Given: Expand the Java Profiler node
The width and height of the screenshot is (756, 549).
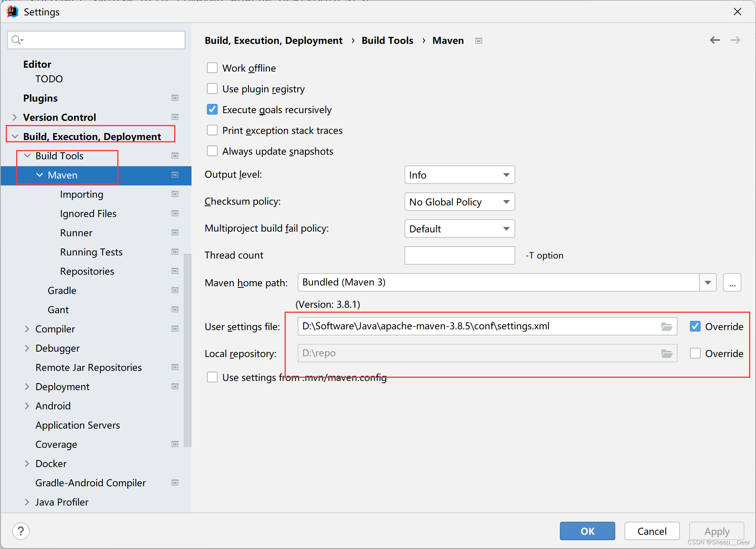Looking at the screenshot, I should tap(27, 502).
